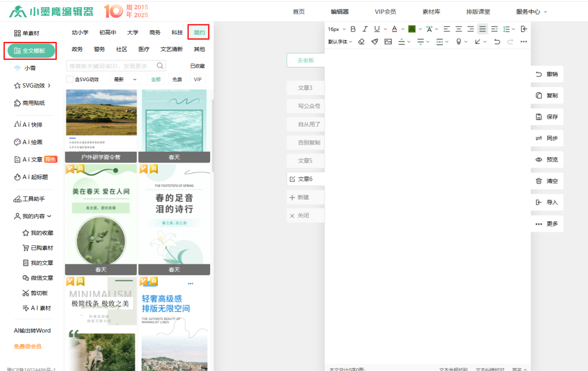Switch to the 商务 template category tab
Image resolution: width=588 pixels, height=371 pixels.
click(x=155, y=33)
